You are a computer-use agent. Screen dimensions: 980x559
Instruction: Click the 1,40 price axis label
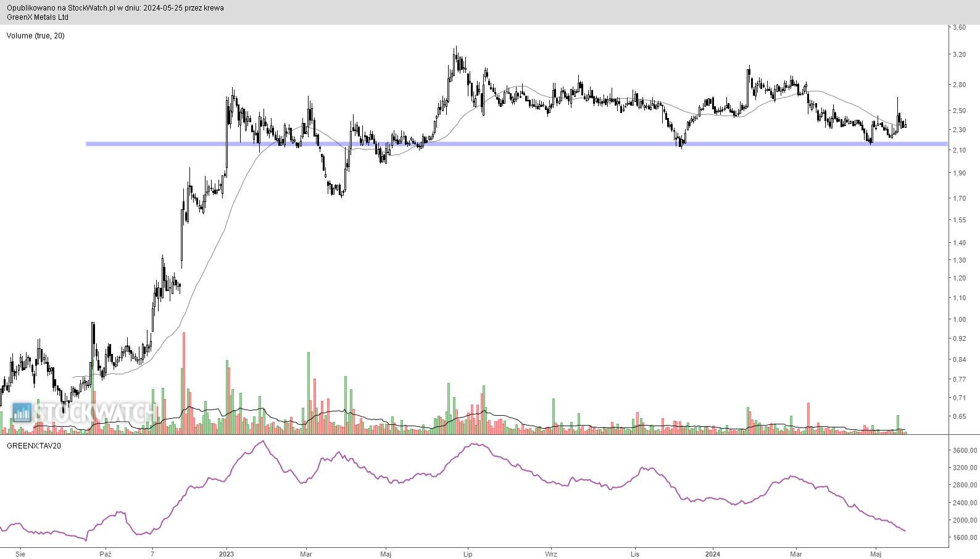[x=959, y=243]
